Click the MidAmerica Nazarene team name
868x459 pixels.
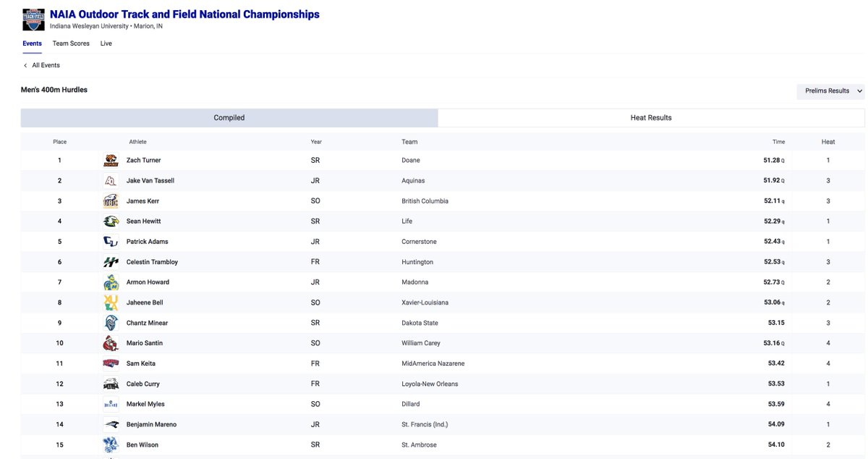[x=433, y=363]
